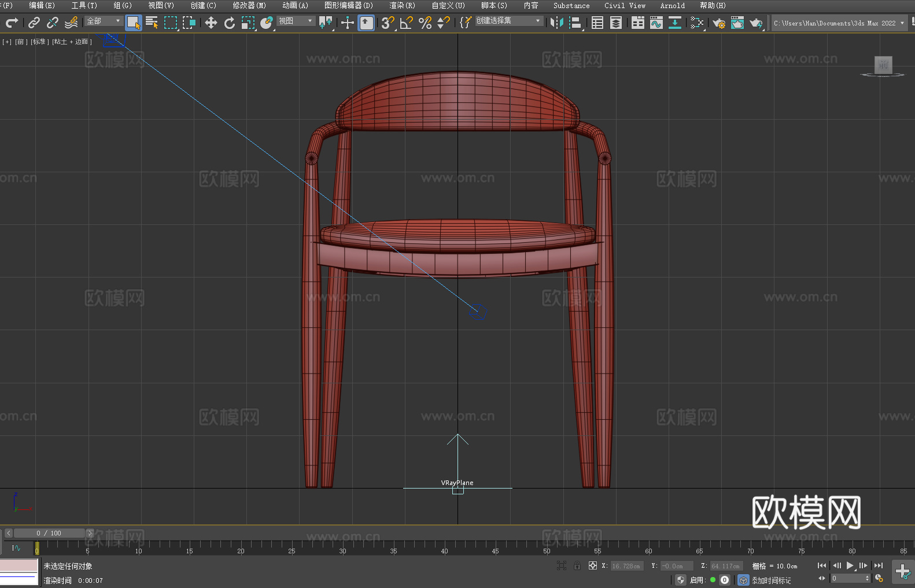Toggle Window/Crossing selection mode

[x=189, y=23]
